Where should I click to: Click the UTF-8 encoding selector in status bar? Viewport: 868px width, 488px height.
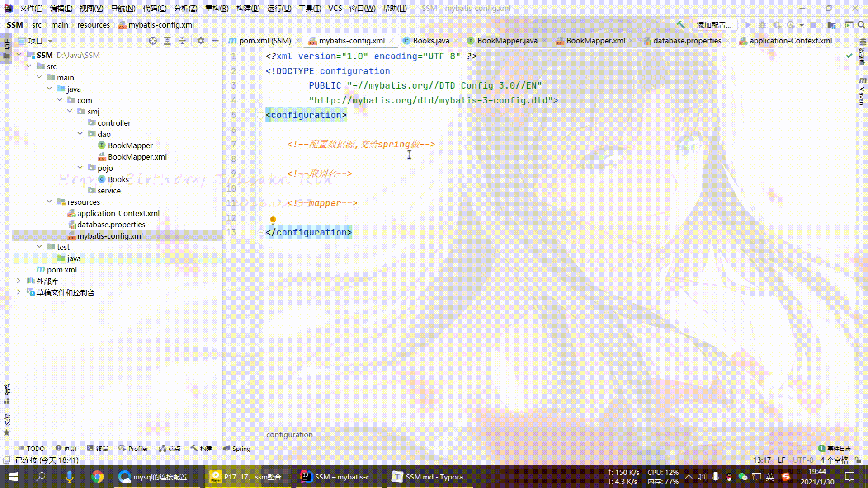pos(802,460)
